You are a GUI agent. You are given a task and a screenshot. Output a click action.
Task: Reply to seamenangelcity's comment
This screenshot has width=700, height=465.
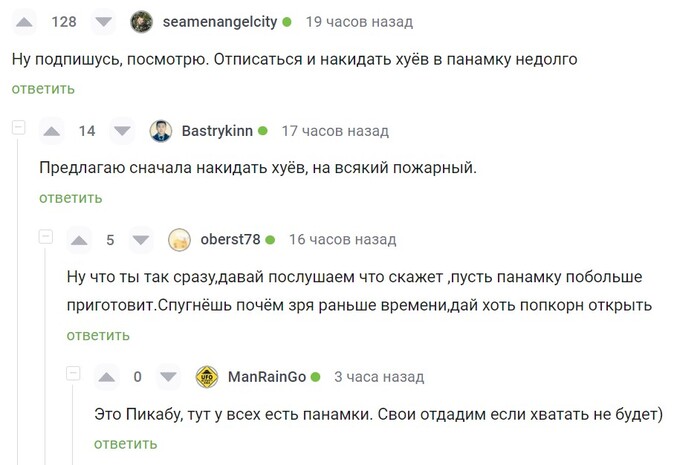(x=43, y=89)
